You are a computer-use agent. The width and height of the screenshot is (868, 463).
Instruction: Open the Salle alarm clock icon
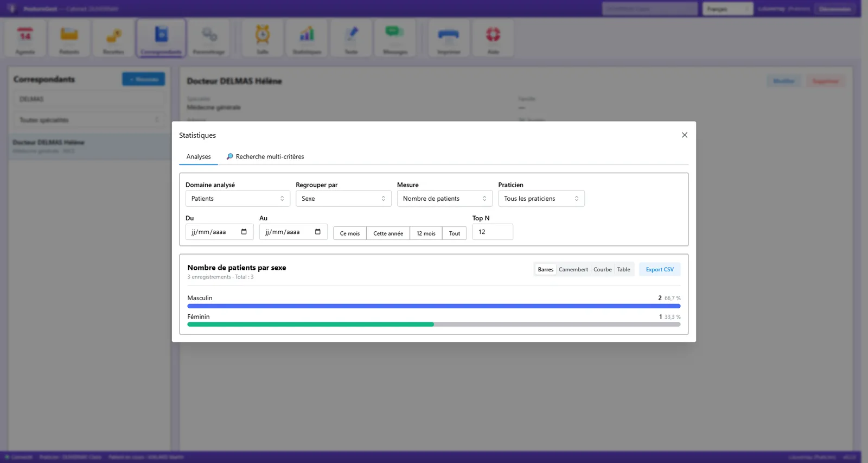pyautogui.click(x=263, y=37)
